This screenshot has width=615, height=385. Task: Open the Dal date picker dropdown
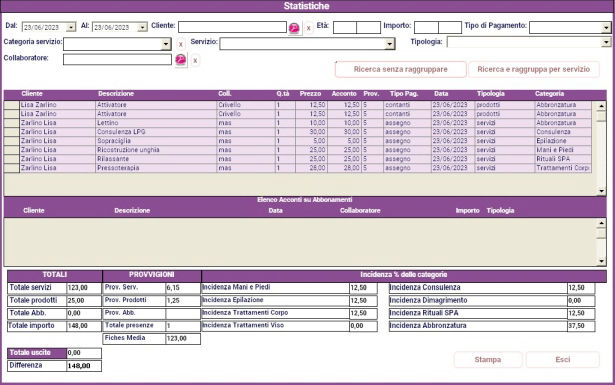(x=71, y=27)
